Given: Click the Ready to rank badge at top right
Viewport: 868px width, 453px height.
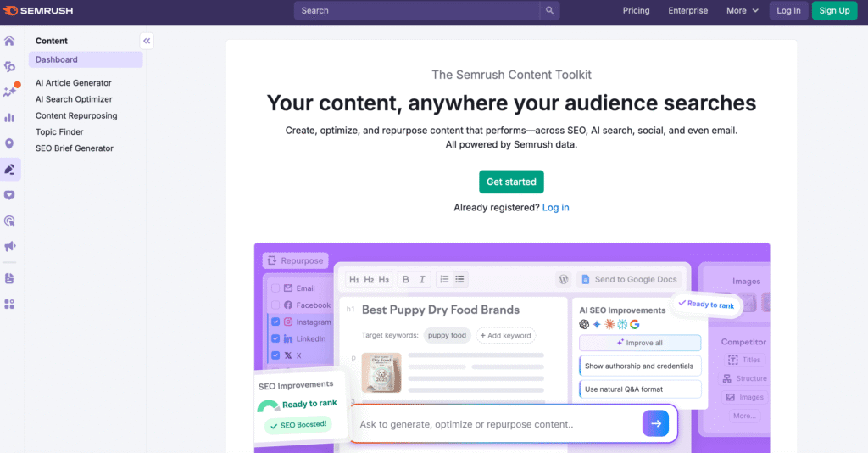Looking at the screenshot, I should coord(706,304).
